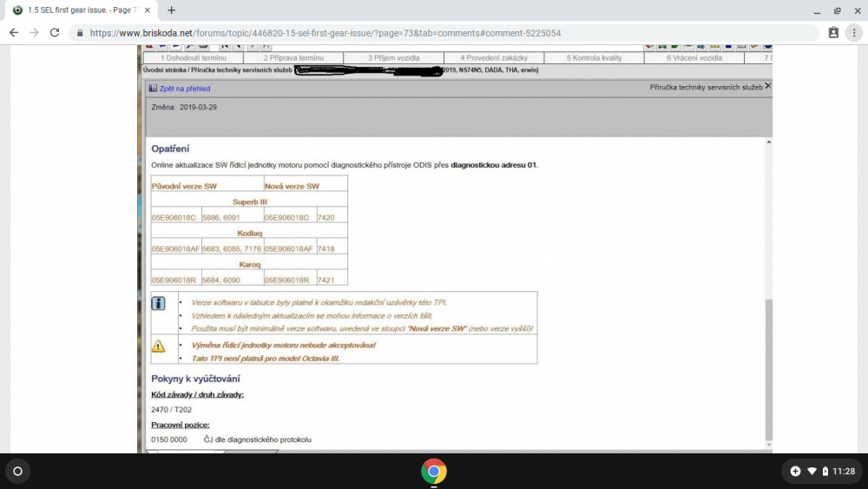Close the 1.5 SEL first gear issue tab

(148, 10)
